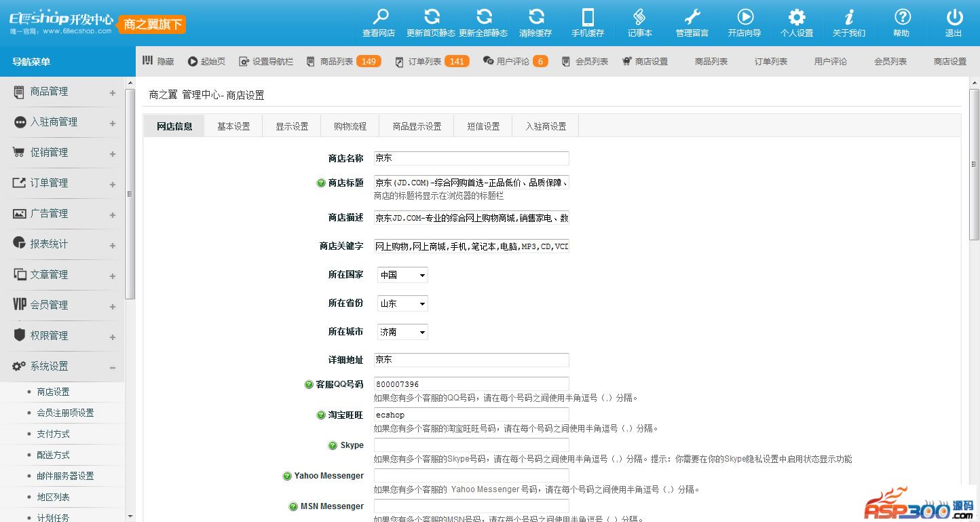Click the 清除缓存 refresh icon

(x=535, y=17)
